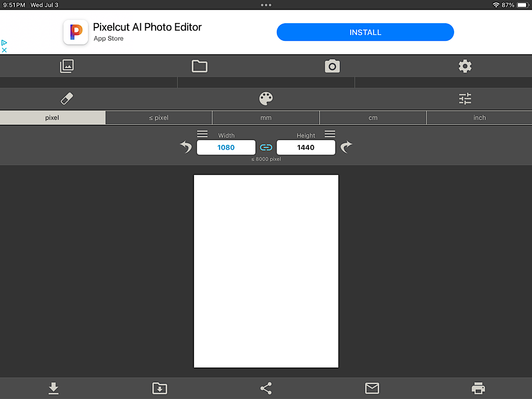
Task: Save to folder using the folder-download icon
Action: [160, 389]
